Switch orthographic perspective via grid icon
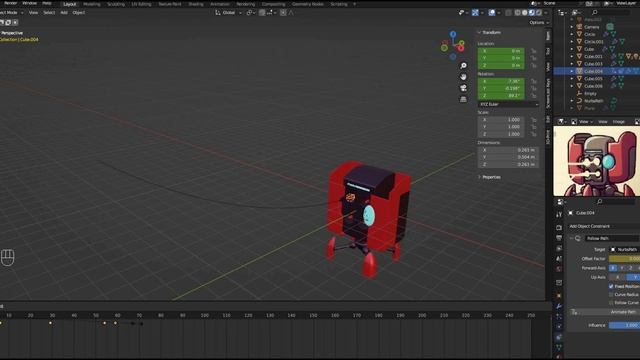The height and width of the screenshot is (360, 640). click(x=463, y=99)
